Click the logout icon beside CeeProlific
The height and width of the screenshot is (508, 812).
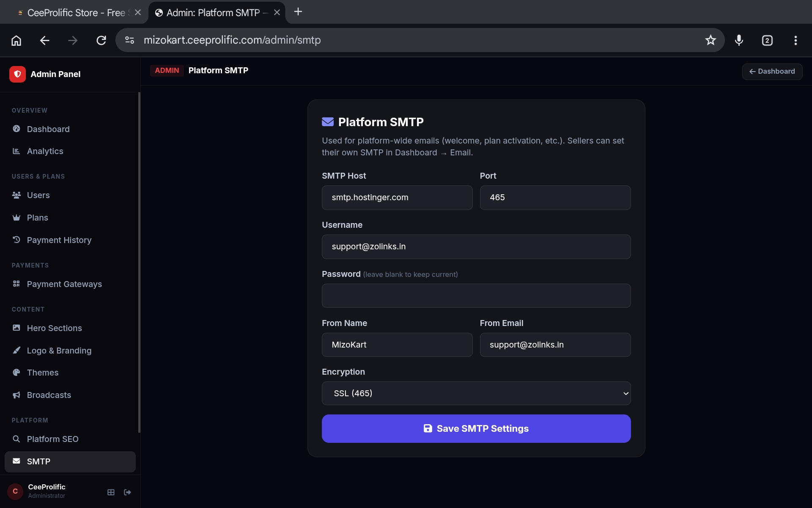127,492
